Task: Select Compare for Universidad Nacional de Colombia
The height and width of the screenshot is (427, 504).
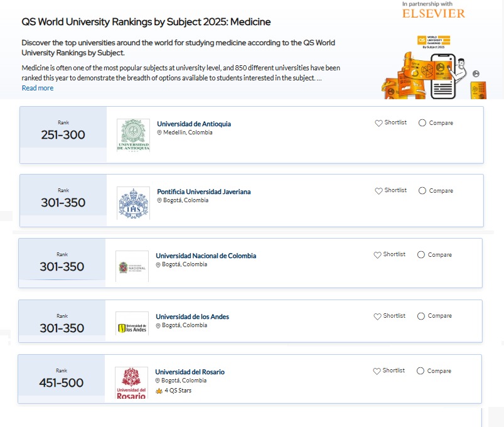Action: click(x=421, y=255)
